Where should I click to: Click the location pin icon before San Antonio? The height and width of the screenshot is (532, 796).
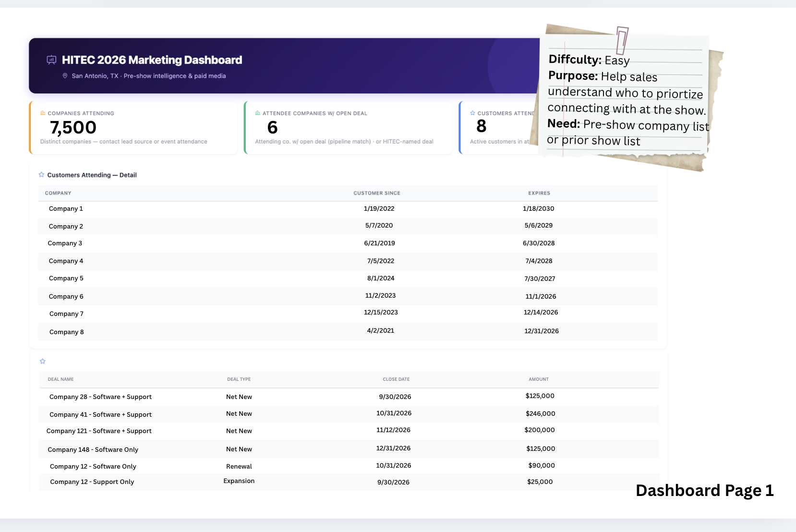point(65,76)
